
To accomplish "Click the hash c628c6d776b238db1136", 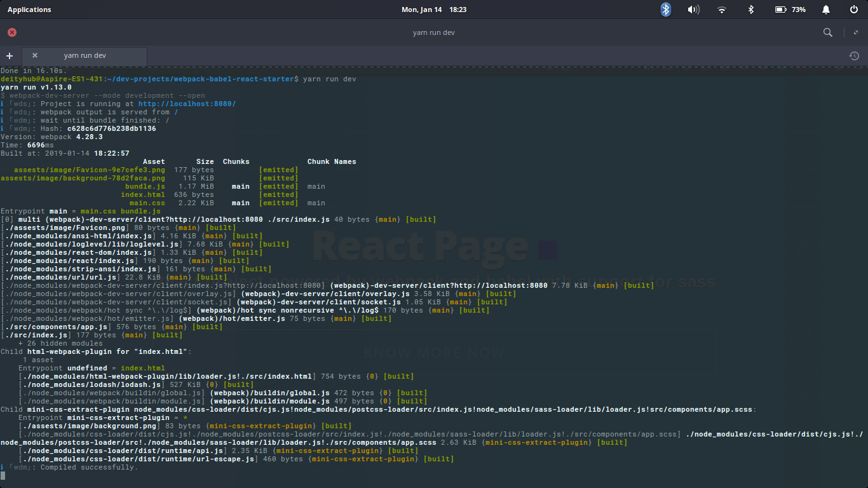I will point(112,128).
